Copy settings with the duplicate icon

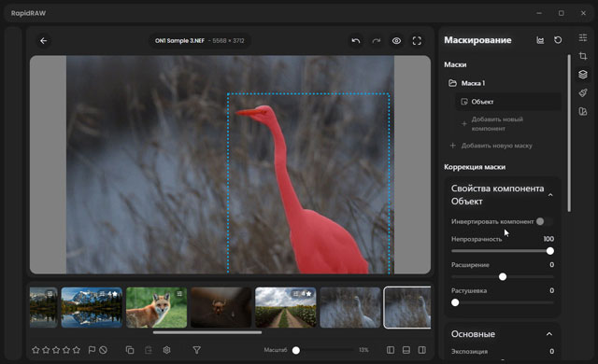coord(130,349)
